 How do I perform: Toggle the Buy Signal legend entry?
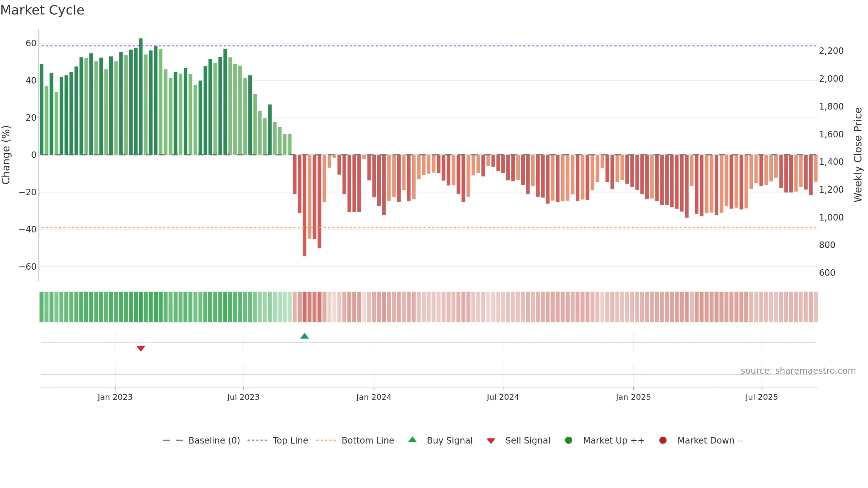tap(440, 440)
